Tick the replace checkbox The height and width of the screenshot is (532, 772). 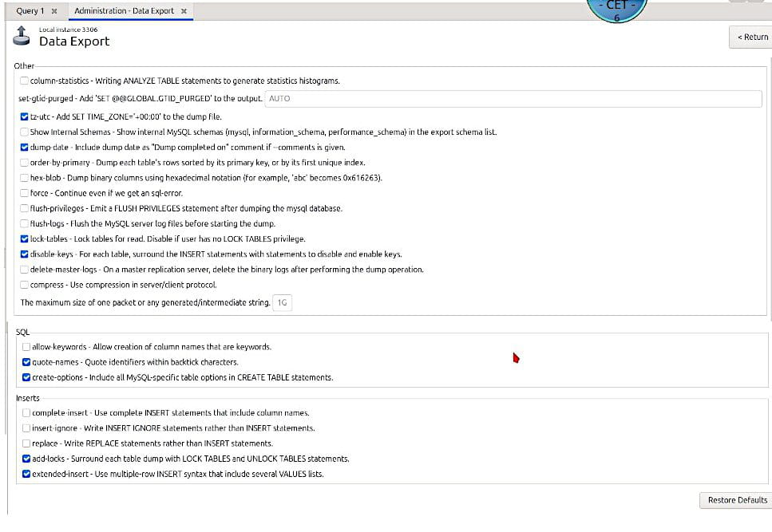tap(26, 443)
